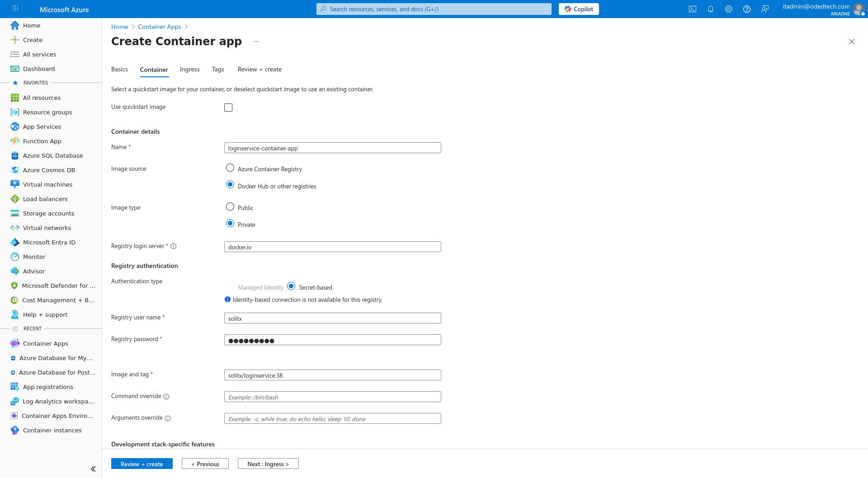Open the feedback icon in header

tap(765, 9)
